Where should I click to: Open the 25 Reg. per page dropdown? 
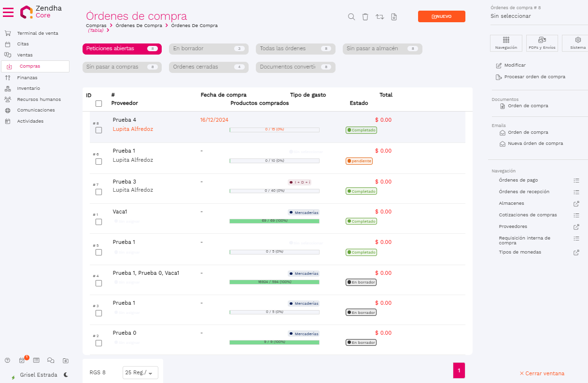140,372
